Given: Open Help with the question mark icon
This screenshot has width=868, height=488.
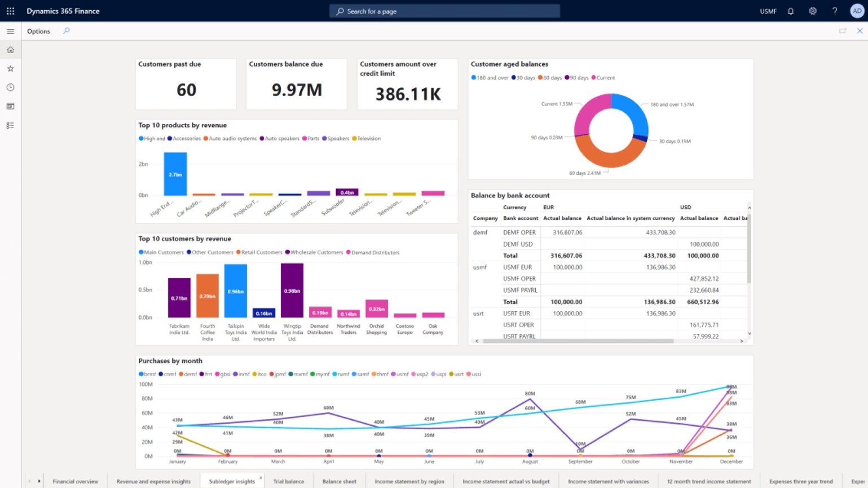Looking at the screenshot, I should (834, 11).
